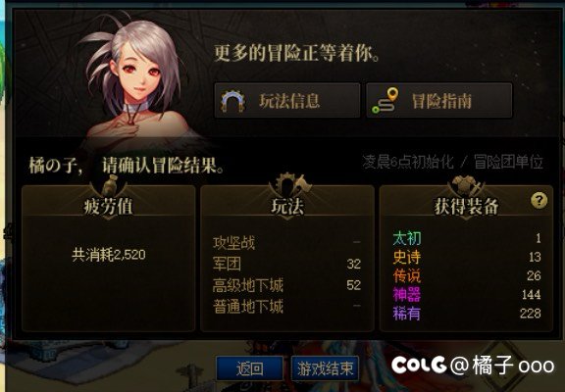Click the question mark help icon
The image size is (565, 392).
[539, 200]
